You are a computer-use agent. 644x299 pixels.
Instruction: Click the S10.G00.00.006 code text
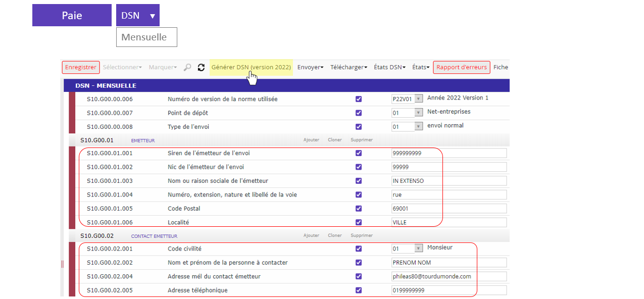tap(110, 99)
